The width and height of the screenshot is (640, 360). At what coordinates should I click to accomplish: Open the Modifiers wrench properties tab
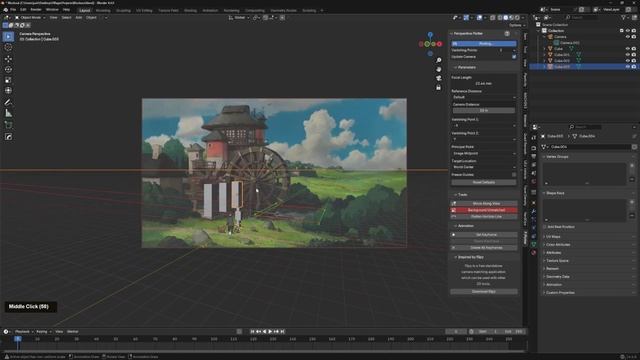click(533, 211)
